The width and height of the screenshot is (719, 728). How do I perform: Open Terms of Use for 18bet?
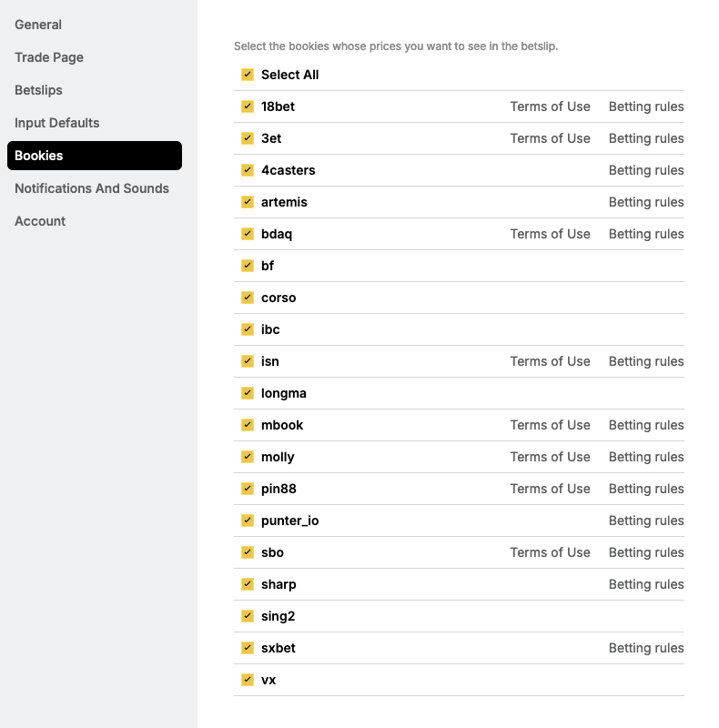(550, 106)
